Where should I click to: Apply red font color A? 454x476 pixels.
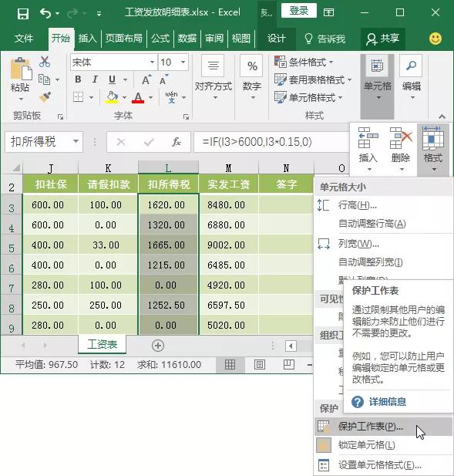(138, 97)
